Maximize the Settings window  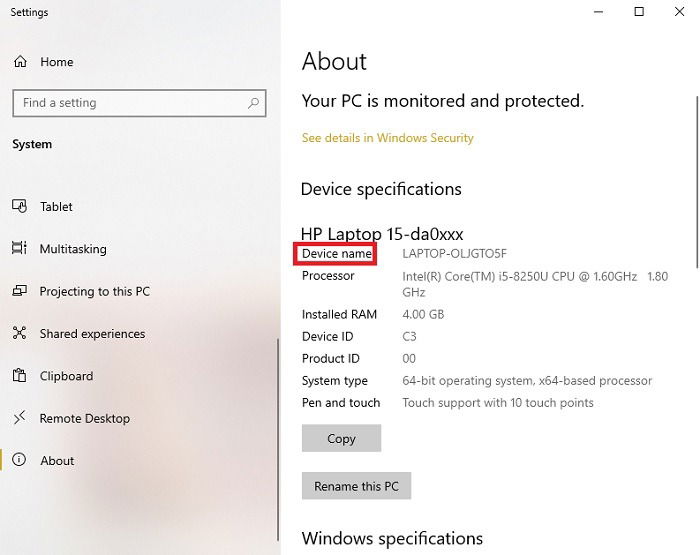coord(639,12)
